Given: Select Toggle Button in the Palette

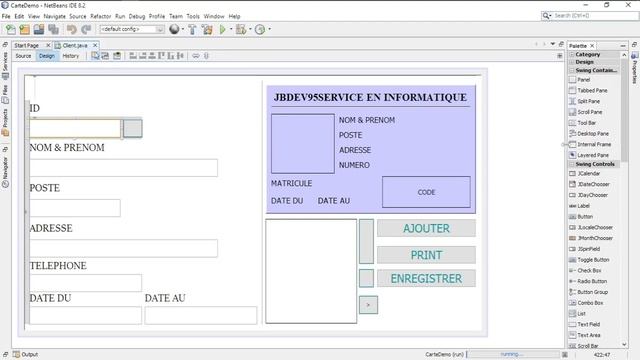Looking at the screenshot, I should (589, 260).
